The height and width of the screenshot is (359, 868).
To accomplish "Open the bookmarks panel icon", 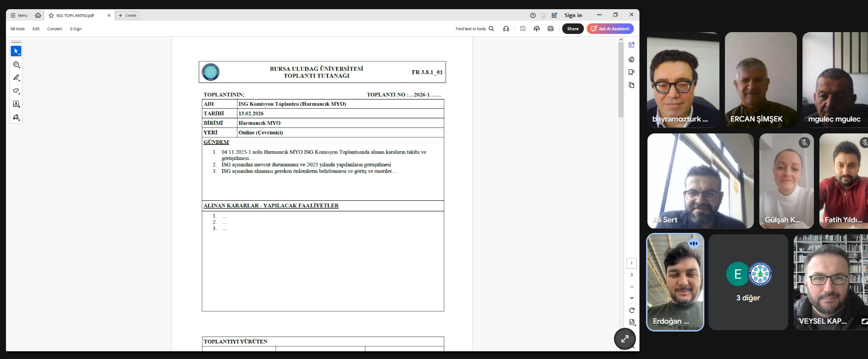I will [x=631, y=72].
